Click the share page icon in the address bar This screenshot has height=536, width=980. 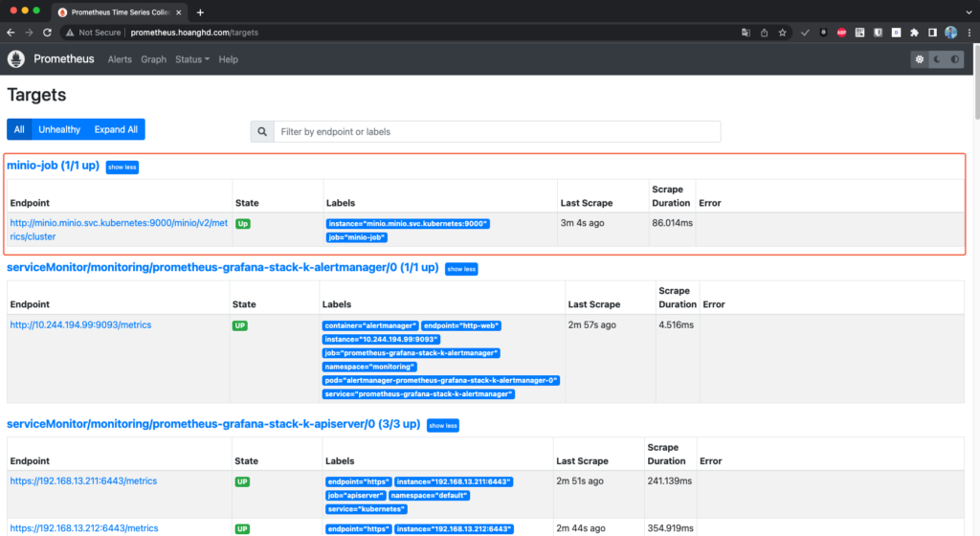coord(764,33)
